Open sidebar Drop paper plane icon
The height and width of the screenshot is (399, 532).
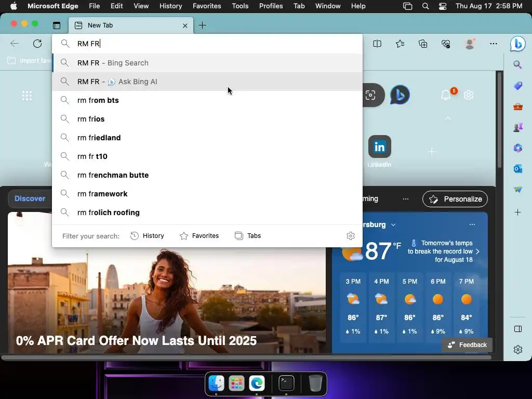[x=518, y=190]
